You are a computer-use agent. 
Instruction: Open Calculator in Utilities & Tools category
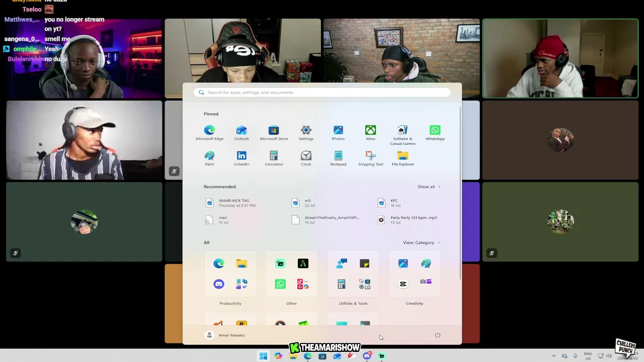click(x=342, y=284)
